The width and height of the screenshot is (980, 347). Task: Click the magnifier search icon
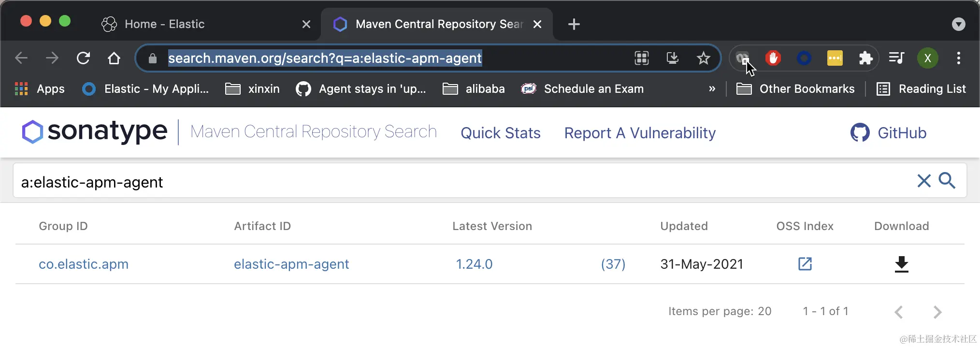click(947, 181)
